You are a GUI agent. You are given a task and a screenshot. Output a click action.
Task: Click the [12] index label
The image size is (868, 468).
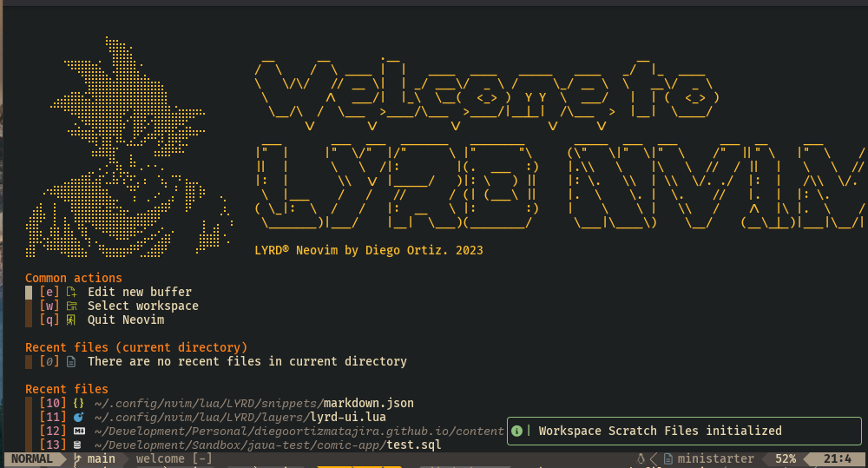tap(53, 431)
